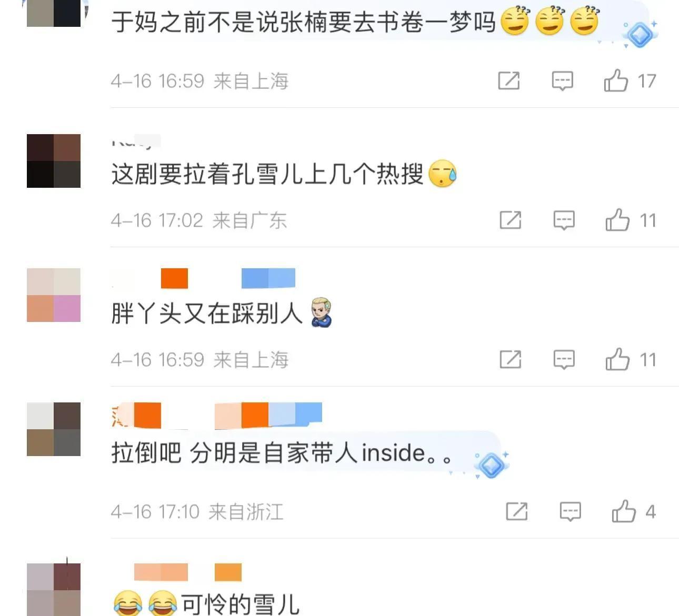Tap the blurred username above 拉倒吧 comment
The image size is (679, 616).
point(217,416)
